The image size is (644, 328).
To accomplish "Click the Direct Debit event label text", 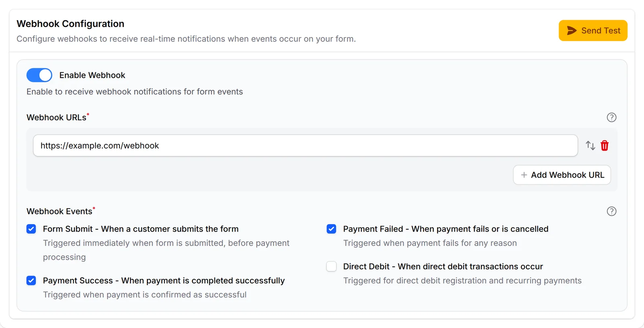I will (x=443, y=266).
